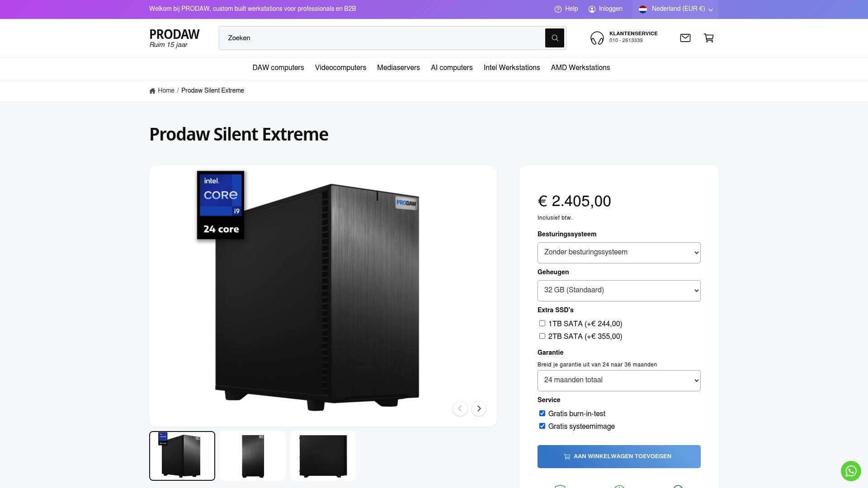
Task: Select the first thumbnail with Intel badge
Action: pyautogui.click(x=182, y=456)
